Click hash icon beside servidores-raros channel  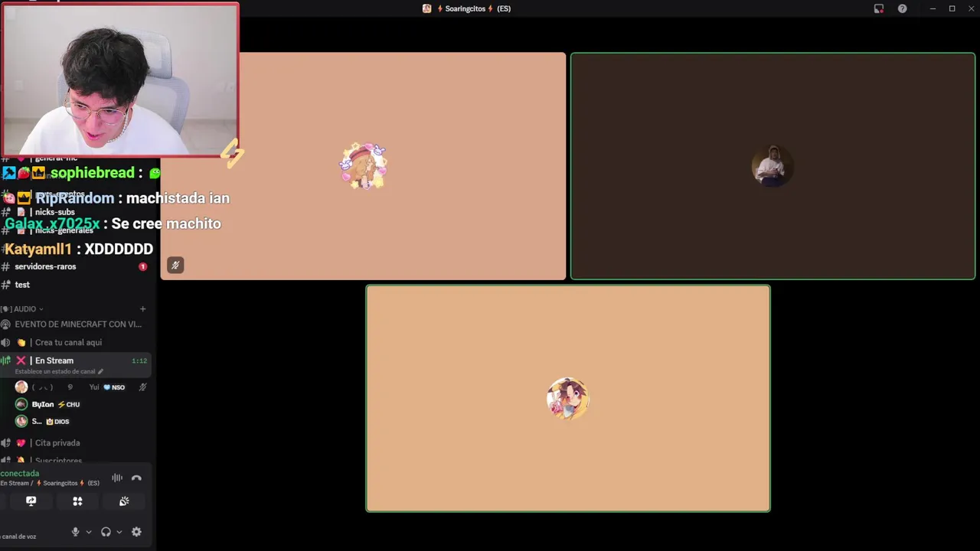click(5, 267)
